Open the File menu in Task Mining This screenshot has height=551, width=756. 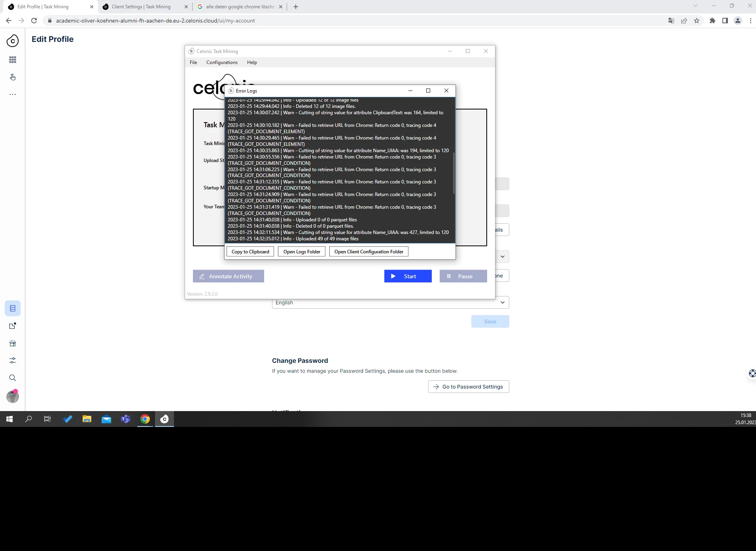pyautogui.click(x=193, y=62)
